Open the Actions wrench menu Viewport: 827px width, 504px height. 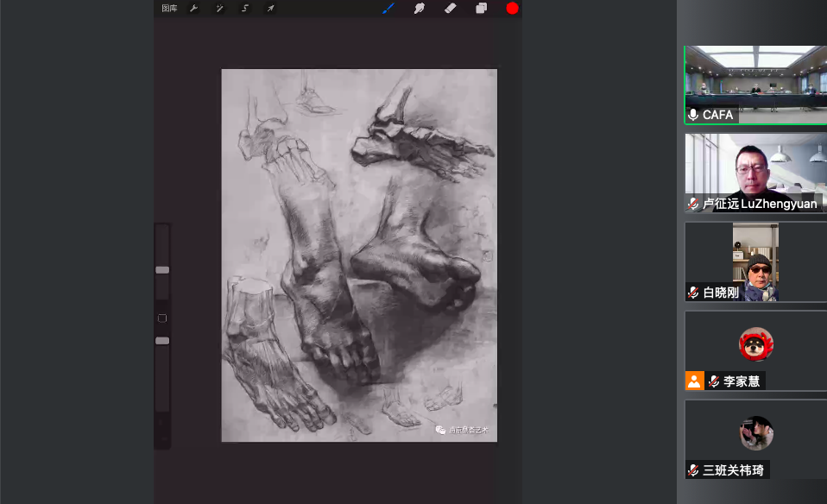(194, 9)
